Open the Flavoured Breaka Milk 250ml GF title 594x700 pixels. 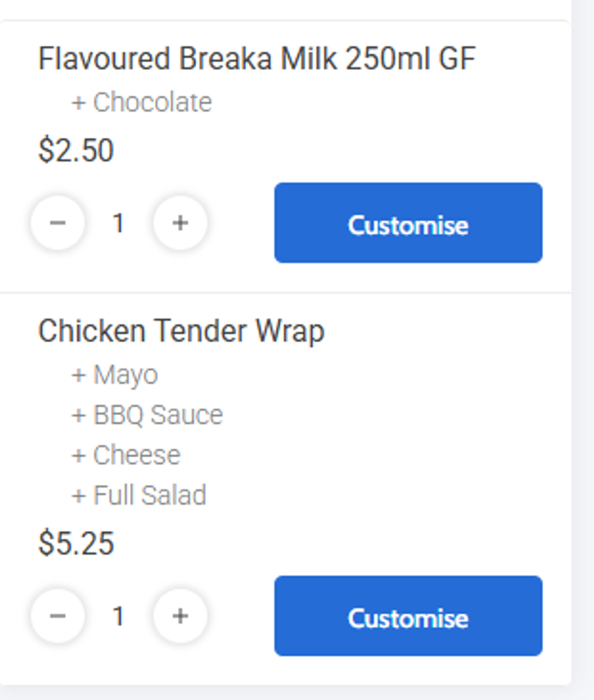[x=256, y=59]
